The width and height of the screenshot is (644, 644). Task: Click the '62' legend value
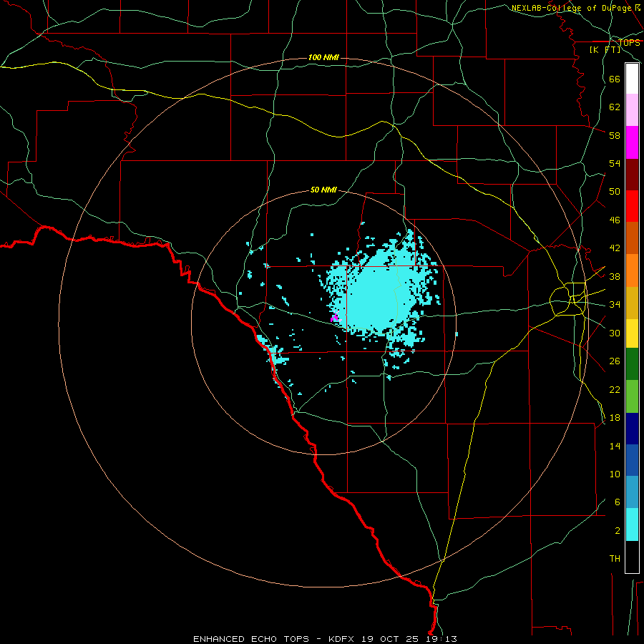(615, 107)
